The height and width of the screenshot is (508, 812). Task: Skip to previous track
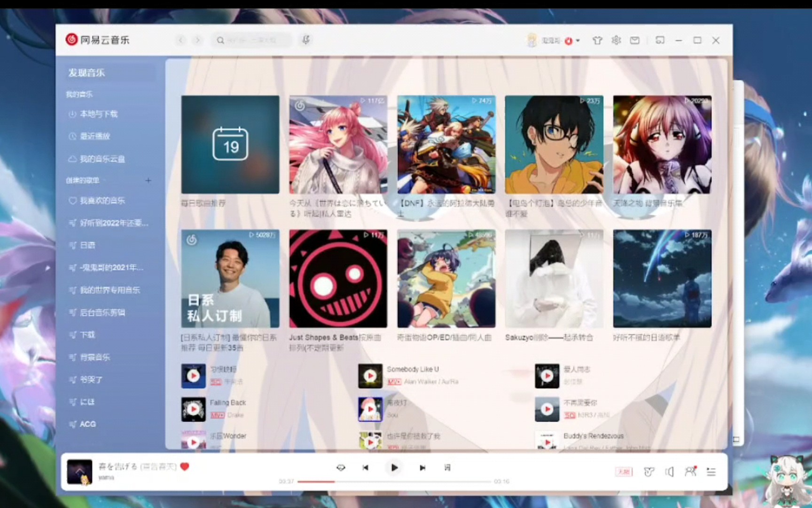click(365, 468)
